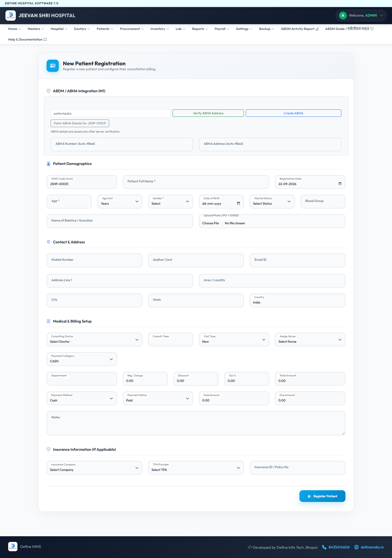Expand the Assign Nurse dropdown
This screenshot has height=558, width=392.
[x=310, y=339]
